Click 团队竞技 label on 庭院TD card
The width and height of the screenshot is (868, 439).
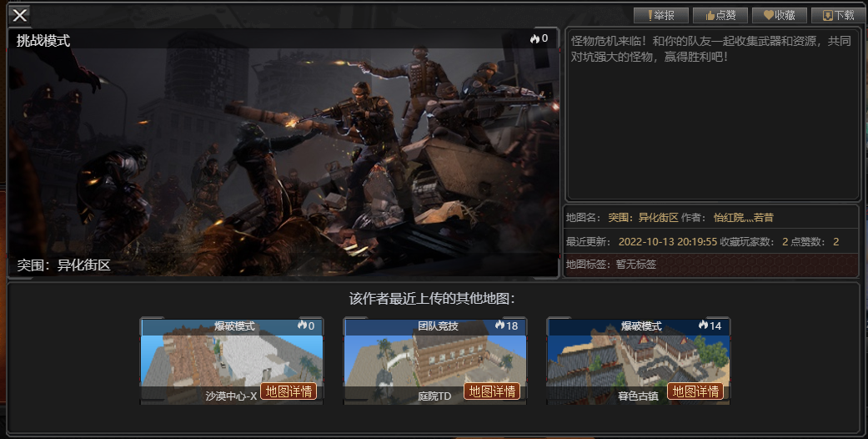coord(438,326)
